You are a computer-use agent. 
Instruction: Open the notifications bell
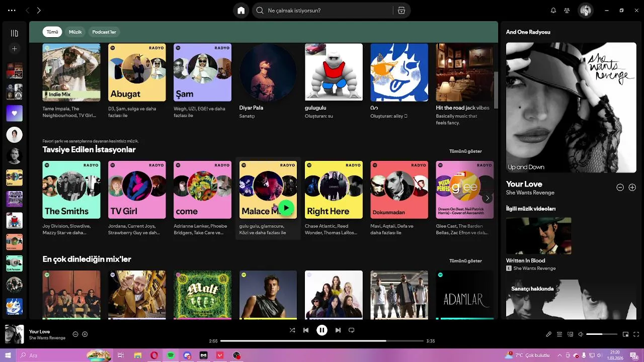553,11
